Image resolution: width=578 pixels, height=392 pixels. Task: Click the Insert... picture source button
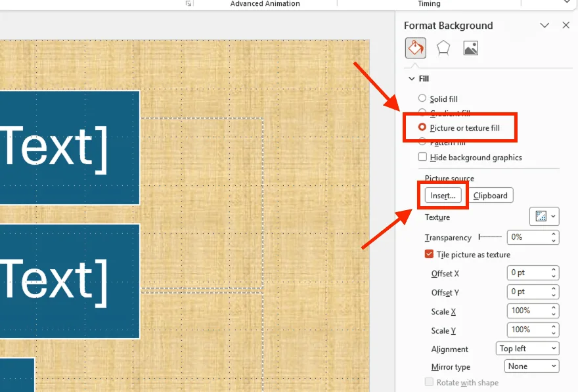(x=443, y=195)
